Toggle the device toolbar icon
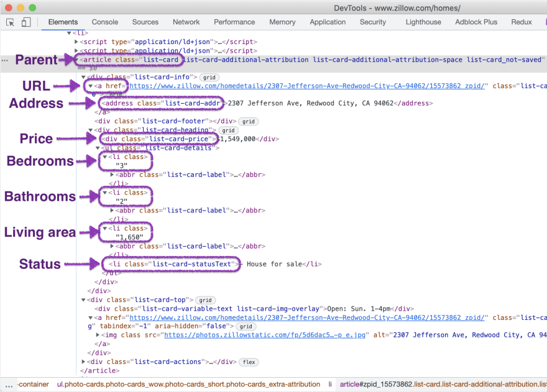Image resolution: width=547 pixels, height=392 pixels. [x=26, y=22]
